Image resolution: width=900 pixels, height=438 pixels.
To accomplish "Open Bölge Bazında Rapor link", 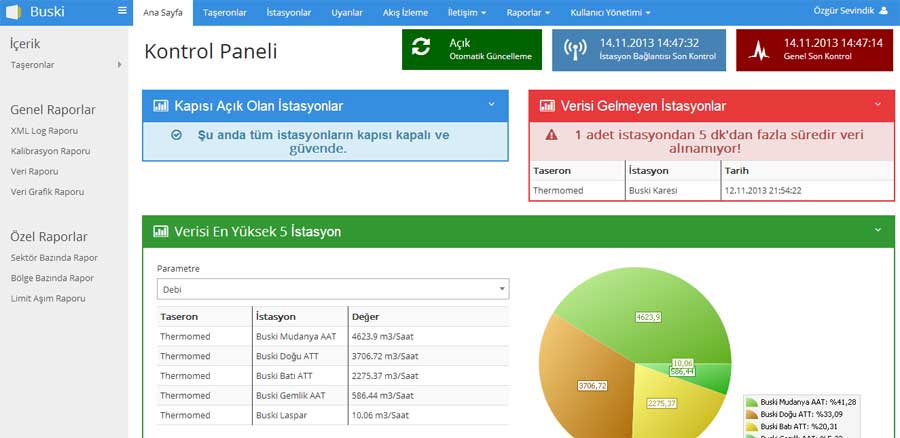I will [x=52, y=278].
